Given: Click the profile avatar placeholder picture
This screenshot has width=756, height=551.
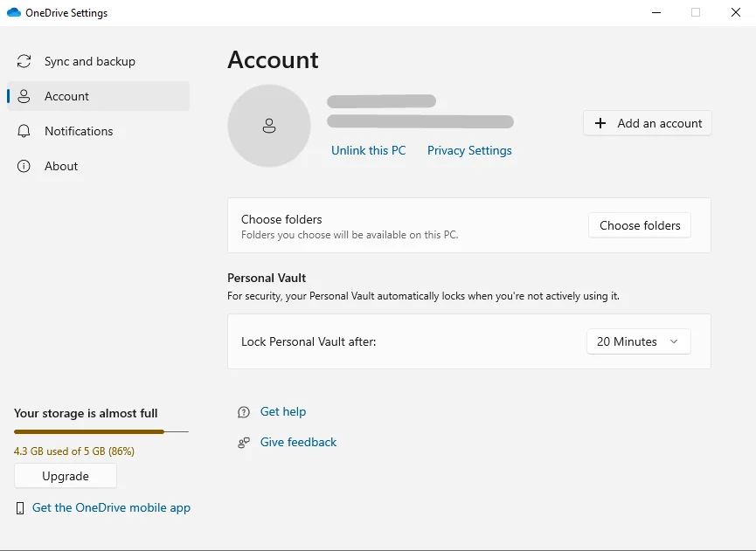Looking at the screenshot, I should click(269, 126).
